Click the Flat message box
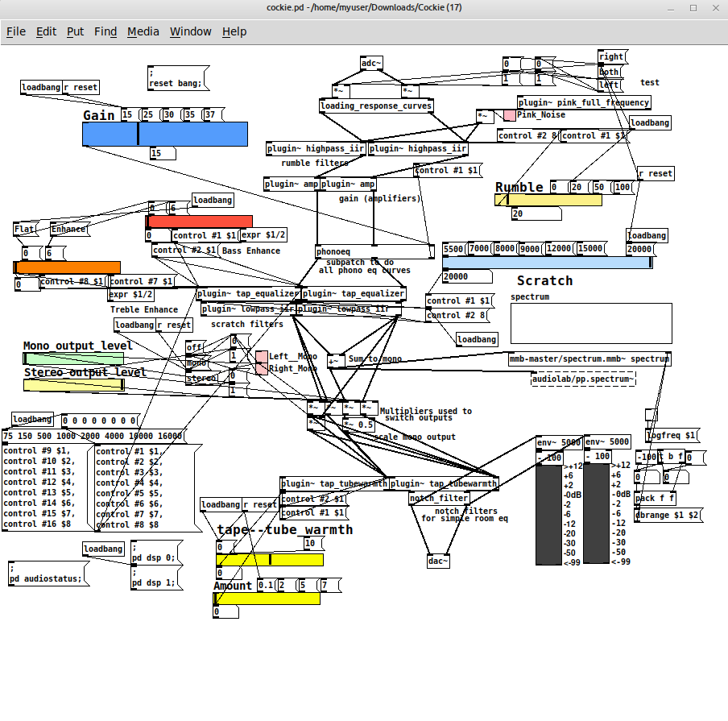728x721 pixels. pos(26,229)
